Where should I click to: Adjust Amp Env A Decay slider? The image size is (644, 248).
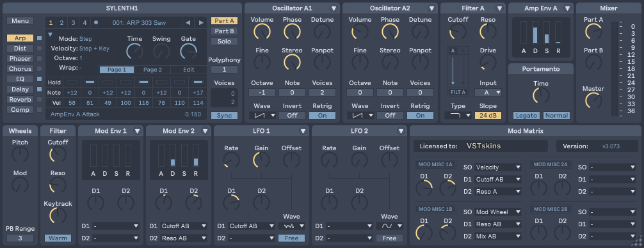pyautogui.click(x=535, y=33)
